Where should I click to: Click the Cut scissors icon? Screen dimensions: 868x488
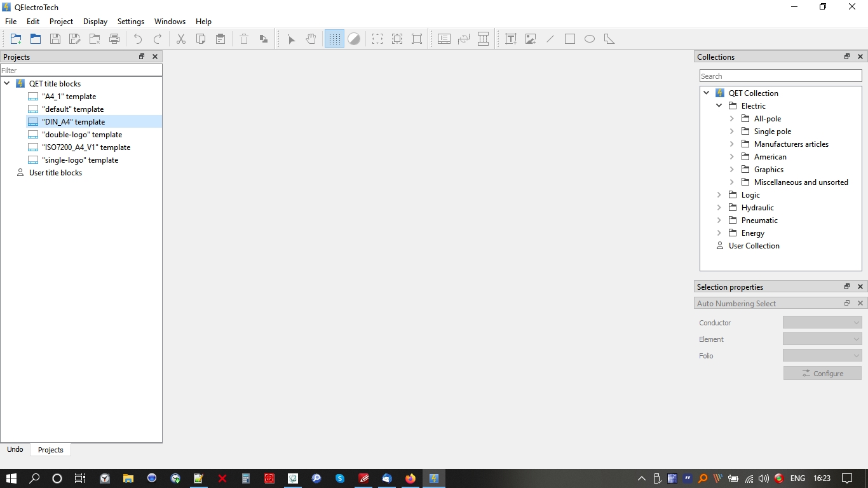[181, 39]
